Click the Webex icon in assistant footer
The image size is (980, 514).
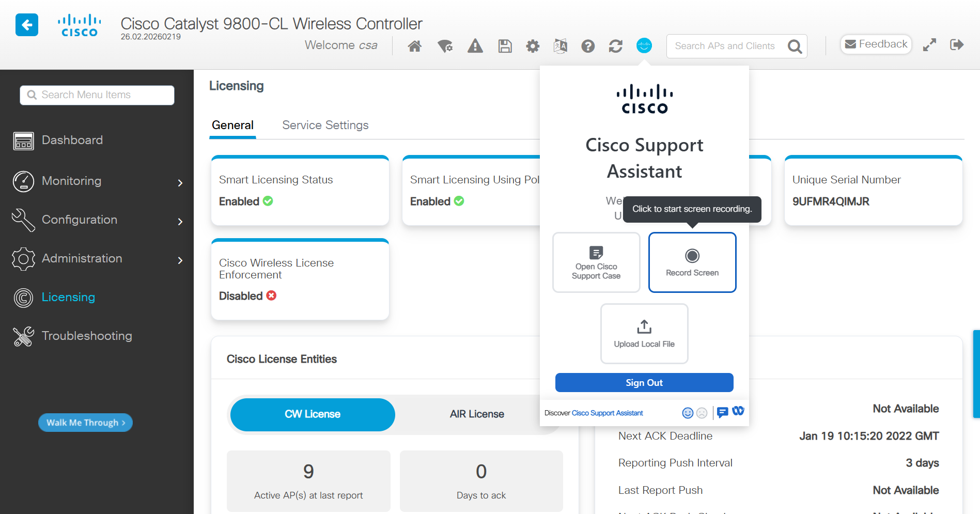[738, 411]
